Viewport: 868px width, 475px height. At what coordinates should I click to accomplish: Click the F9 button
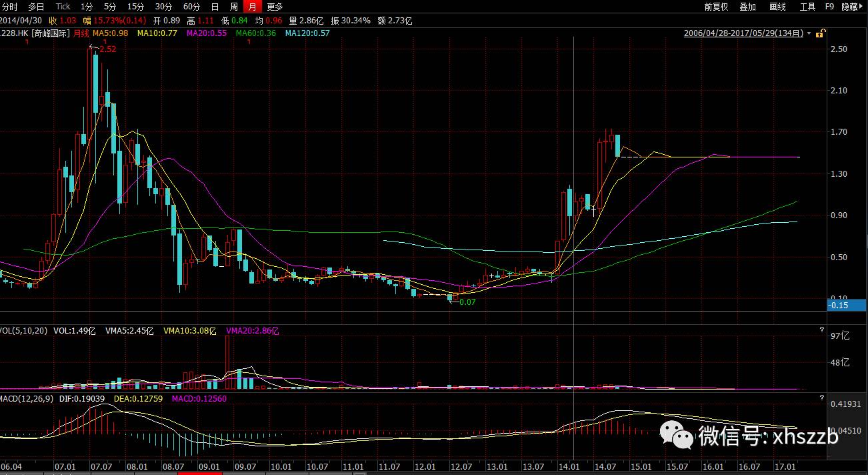(830, 7)
